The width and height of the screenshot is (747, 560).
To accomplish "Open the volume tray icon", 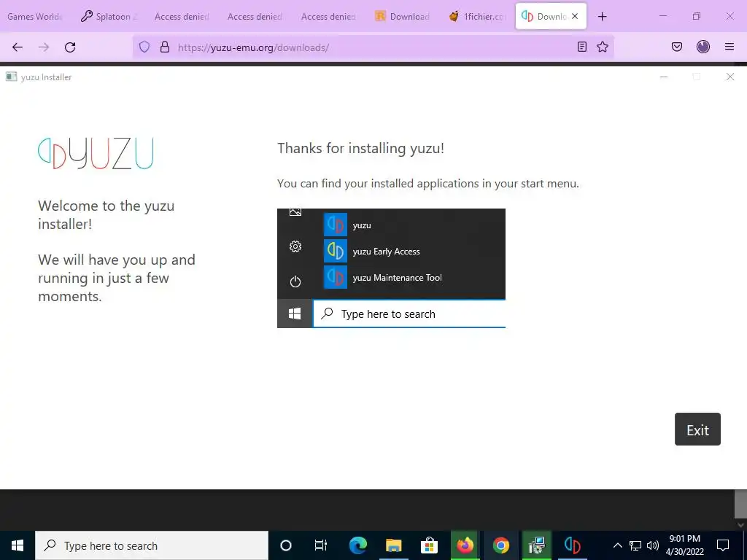I will point(653,545).
